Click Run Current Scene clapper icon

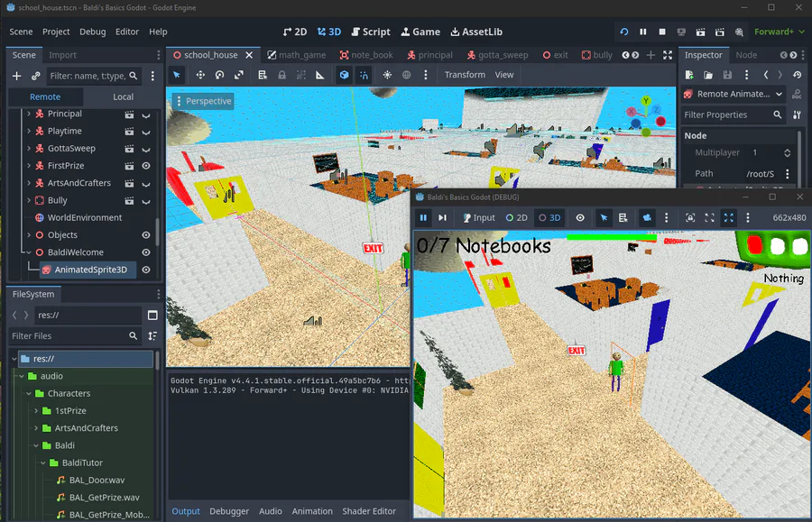pos(700,32)
